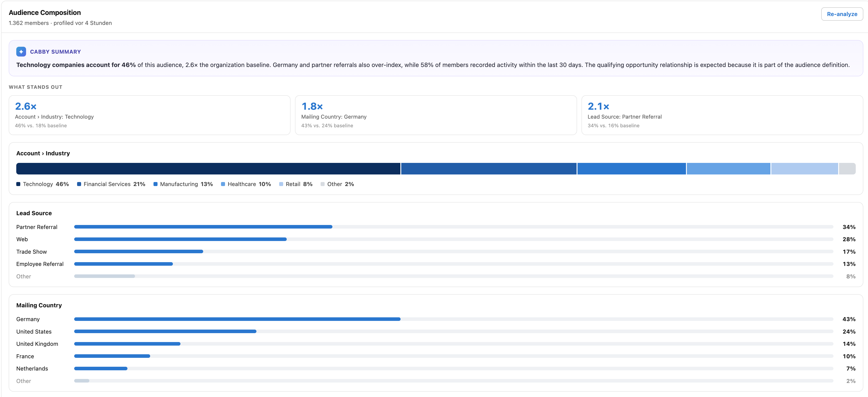Click the Financial Services legend swatch
Screen dimensions: 868x397
point(79,184)
